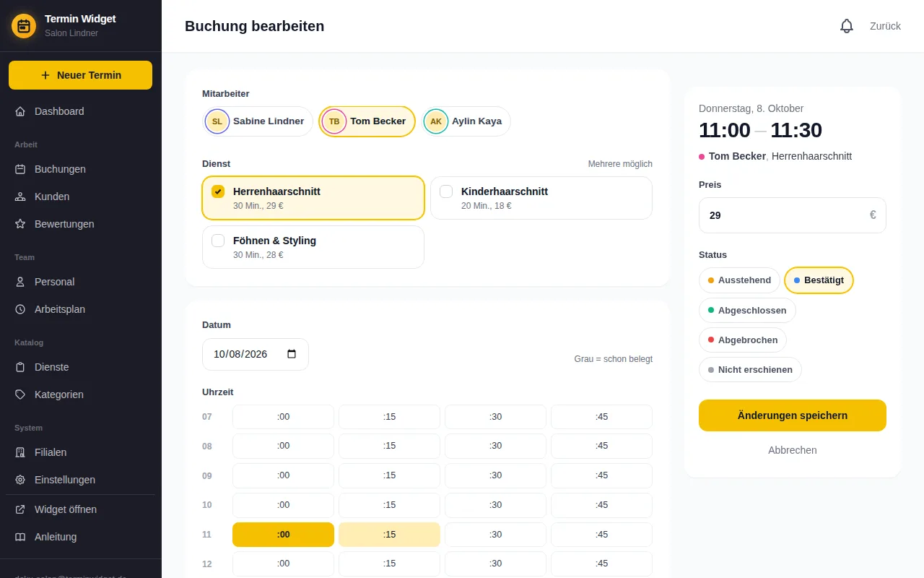
Task: Click the TB avatar of Tom Becker
Action: pos(334,121)
